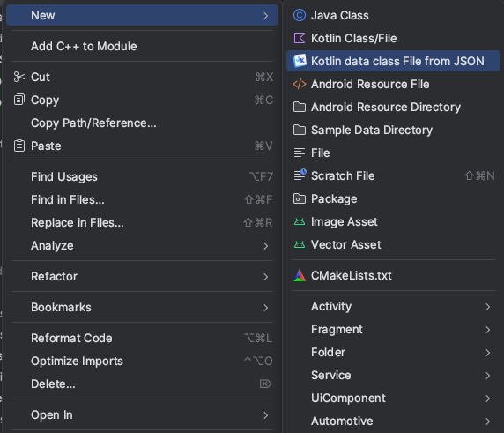Screen dimensions: 504x433
Task: Click the Kotlin Class/File icon
Action: (300, 38)
